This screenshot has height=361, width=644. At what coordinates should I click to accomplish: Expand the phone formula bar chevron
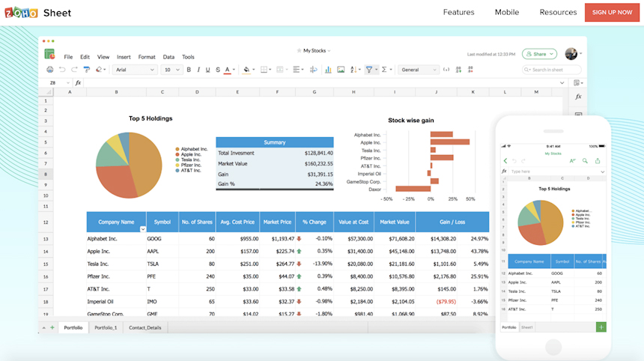pos(603,172)
